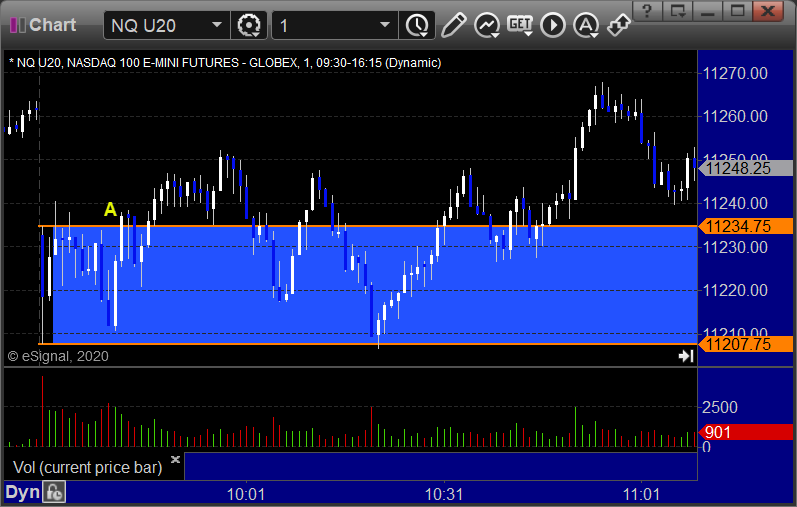Click the 11240.00 price axis label
The image size is (797, 507).
point(735,203)
